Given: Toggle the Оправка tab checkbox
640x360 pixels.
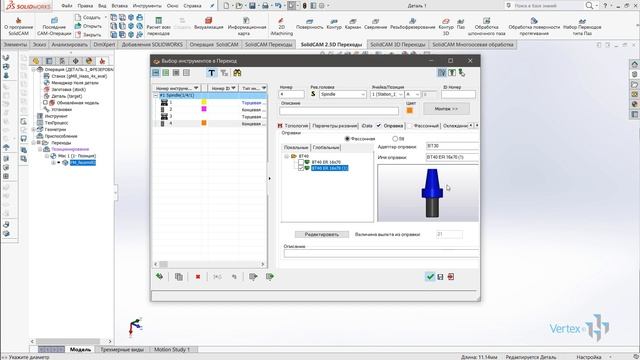Looking at the screenshot, I should [x=378, y=126].
